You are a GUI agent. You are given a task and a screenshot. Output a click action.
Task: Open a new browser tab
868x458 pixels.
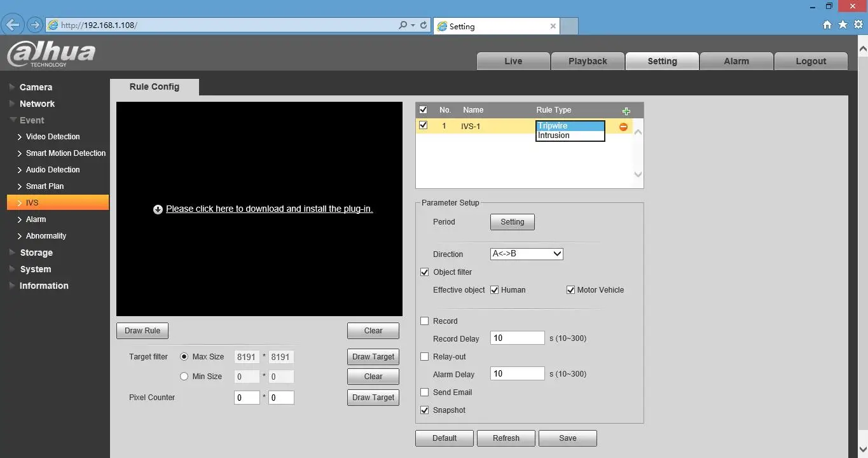[569, 26]
